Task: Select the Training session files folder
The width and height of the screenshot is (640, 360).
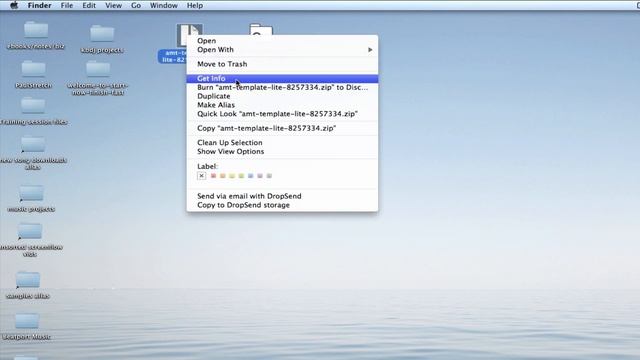Action: tap(33, 106)
